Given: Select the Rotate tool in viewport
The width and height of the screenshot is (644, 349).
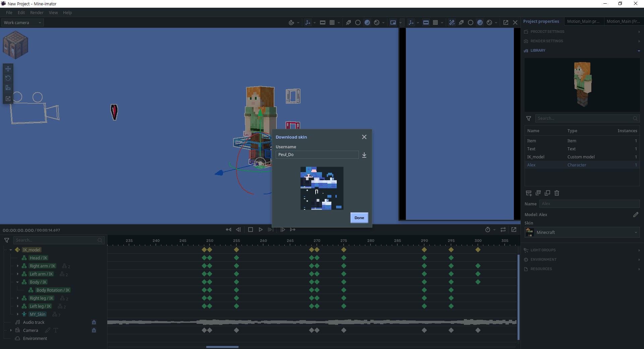Looking at the screenshot, I should (8, 78).
